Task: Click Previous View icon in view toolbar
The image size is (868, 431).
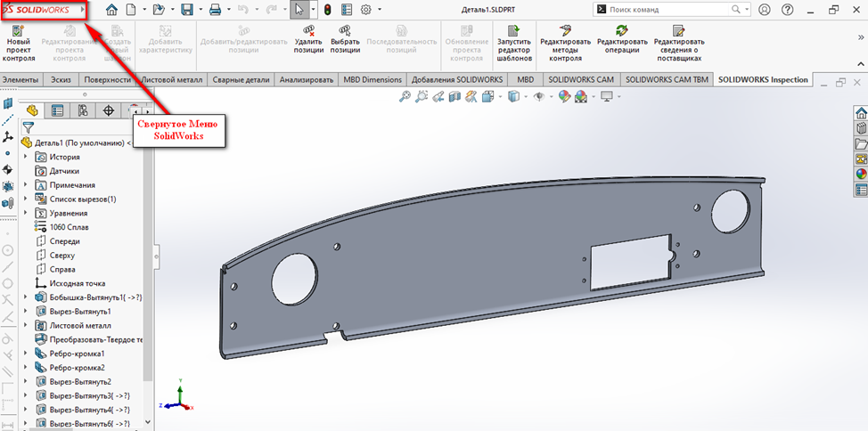Action: click(438, 97)
